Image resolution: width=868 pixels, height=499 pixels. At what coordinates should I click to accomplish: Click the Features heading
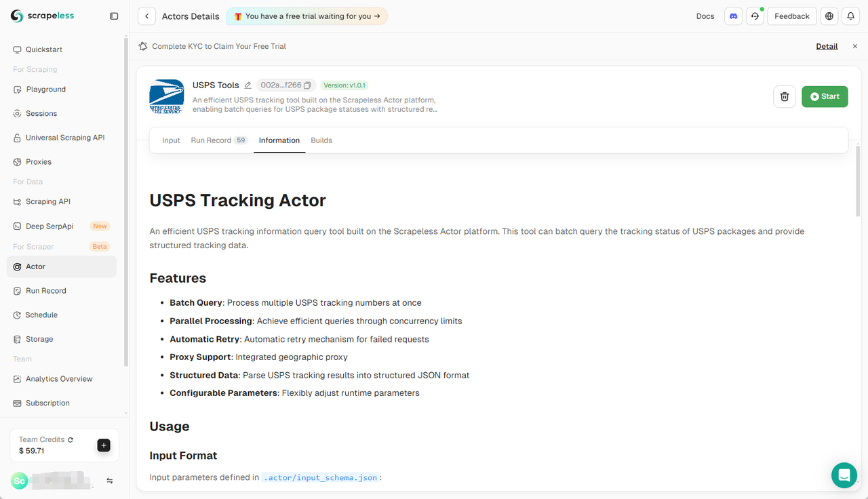click(x=178, y=278)
